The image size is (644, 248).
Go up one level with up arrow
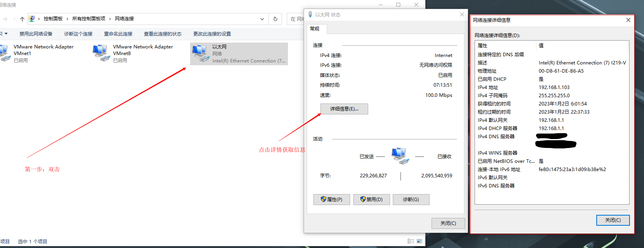22,19
